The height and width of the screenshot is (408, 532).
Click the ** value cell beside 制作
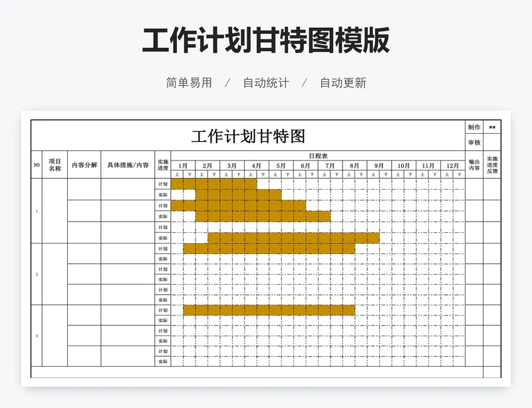(x=492, y=127)
